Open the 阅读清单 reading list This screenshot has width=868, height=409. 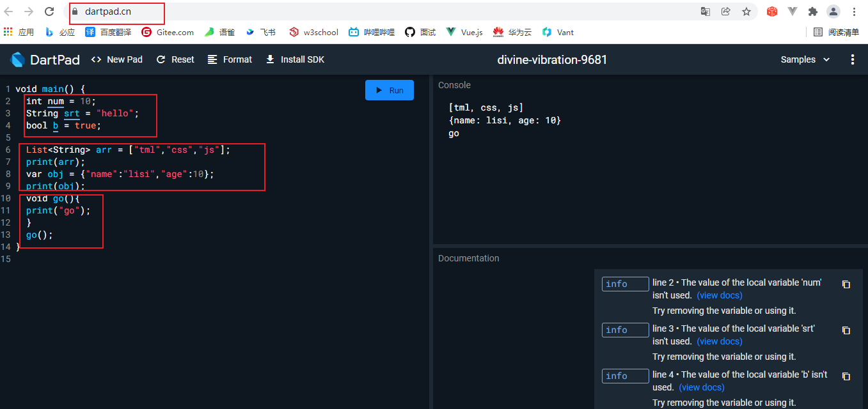click(836, 32)
